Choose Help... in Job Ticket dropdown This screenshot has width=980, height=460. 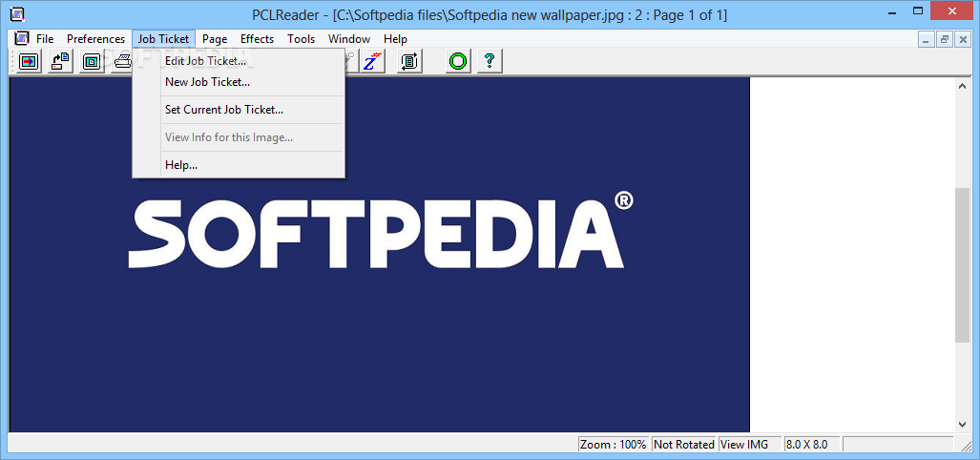click(239, 165)
